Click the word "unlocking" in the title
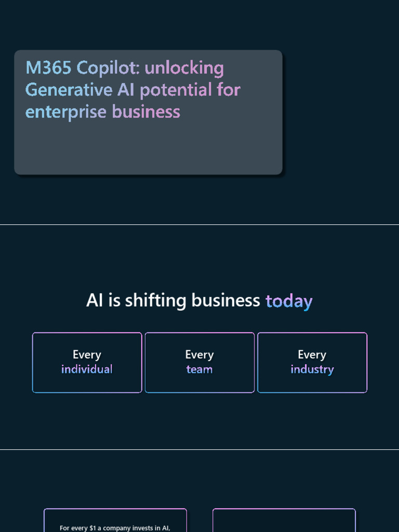The height and width of the screenshot is (532, 399). click(x=184, y=68)
